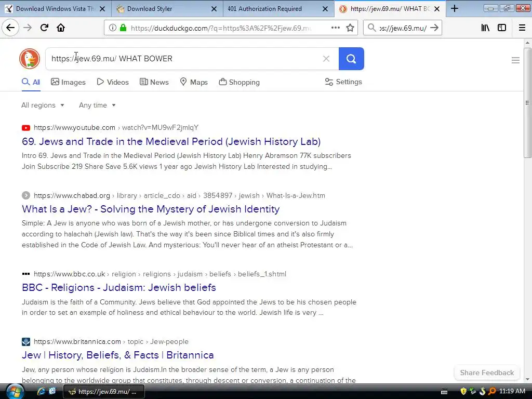Click the scrollbar down arrow
The width and height of the screenshot is (532, 399).
pyautogui.click(x=527, y=379)
